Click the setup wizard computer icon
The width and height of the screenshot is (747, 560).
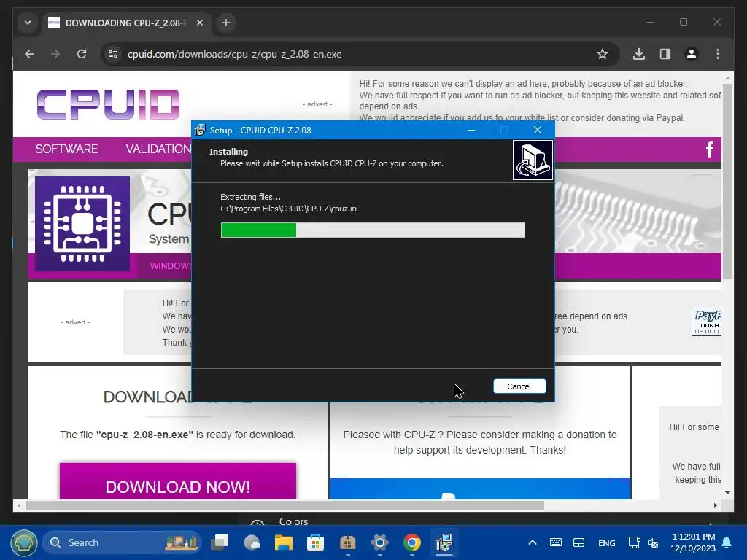(x=533, y=160)
